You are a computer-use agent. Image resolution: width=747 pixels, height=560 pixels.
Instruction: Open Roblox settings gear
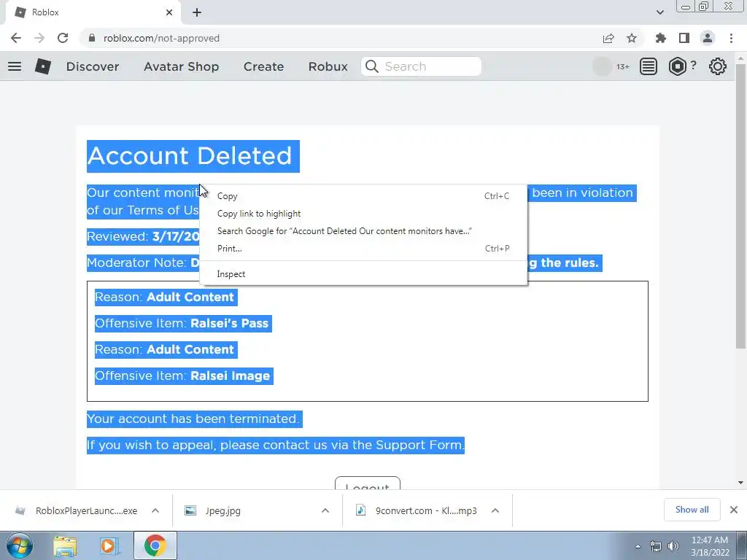pos(718,66)
